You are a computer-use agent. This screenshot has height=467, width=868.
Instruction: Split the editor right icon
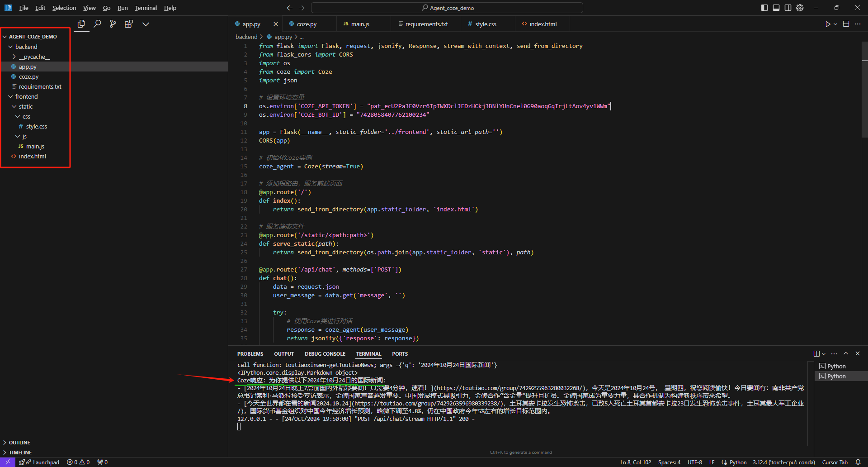846,24
